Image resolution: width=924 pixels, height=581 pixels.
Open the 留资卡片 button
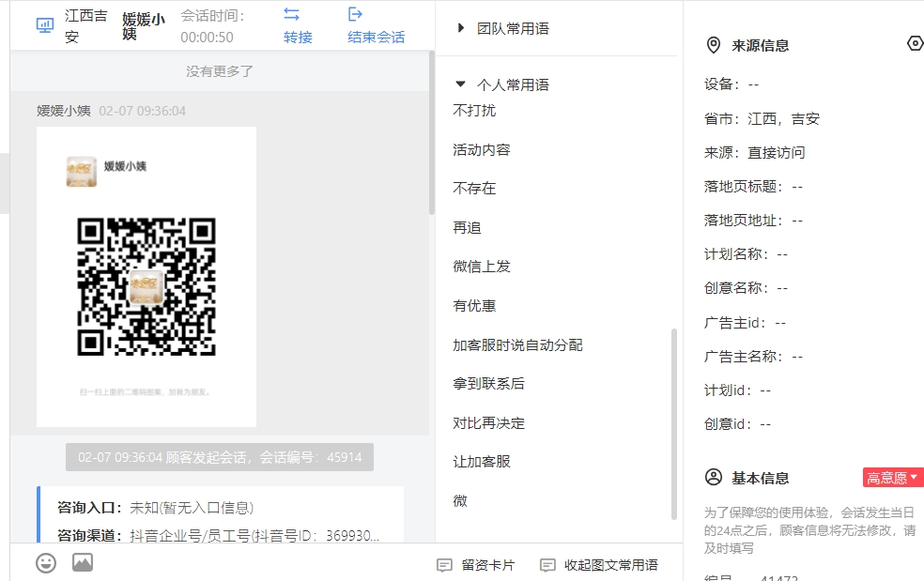coord(475,565)
